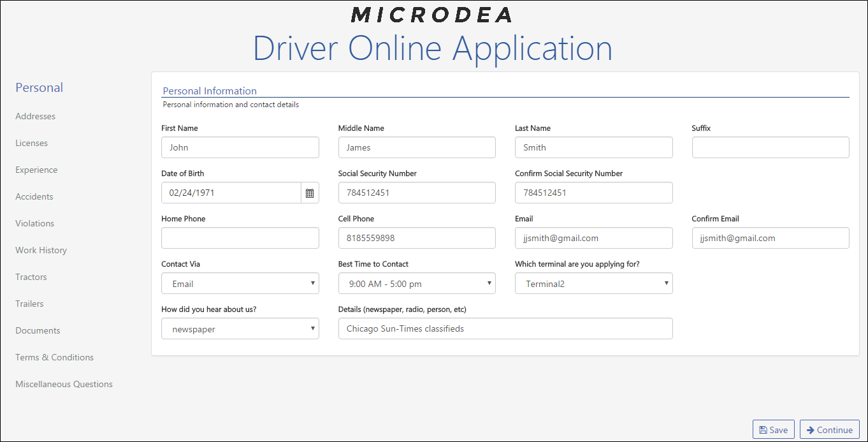
Task: Open the Terms & Conditions section
Action: (x=54, y=357)
